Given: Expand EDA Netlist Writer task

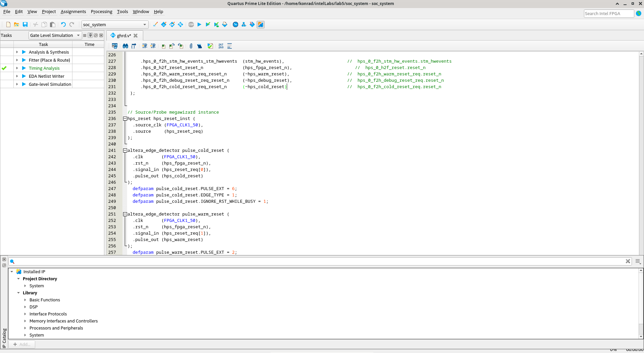Looking at the screenshot, I should [17, 76].
